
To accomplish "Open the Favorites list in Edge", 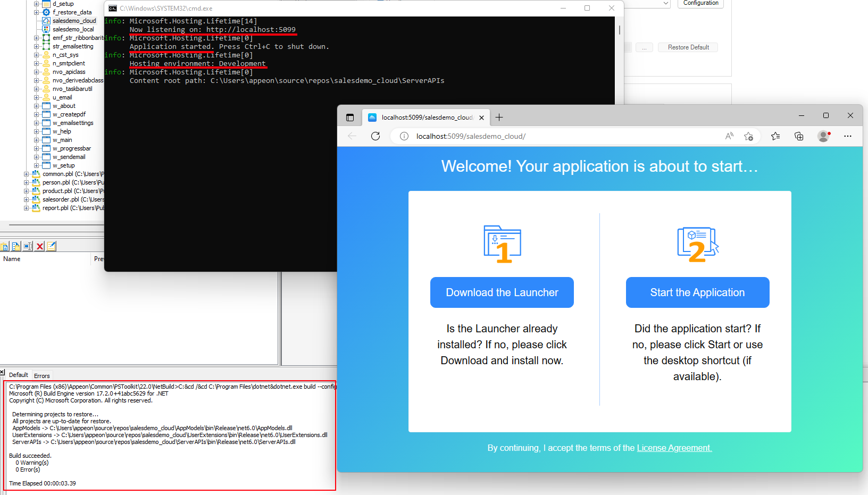I will pyautogui.click(x=775, y=136).
